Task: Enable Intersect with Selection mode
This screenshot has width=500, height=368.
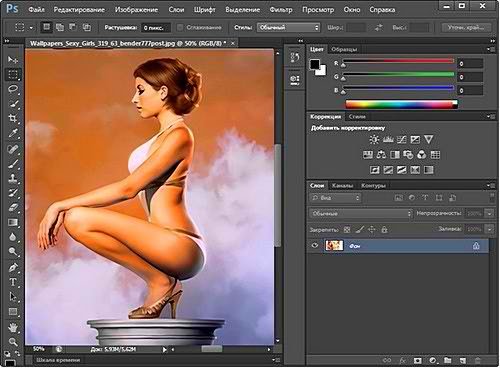Action: [87, 27]
